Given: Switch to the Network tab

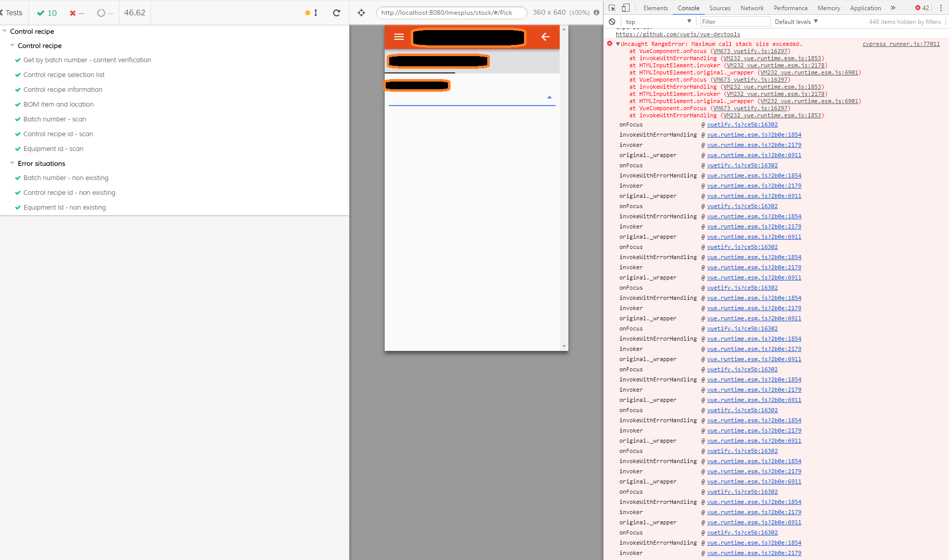Looking at the screenshot, I should pyautogui.click(x=752, y=8).
